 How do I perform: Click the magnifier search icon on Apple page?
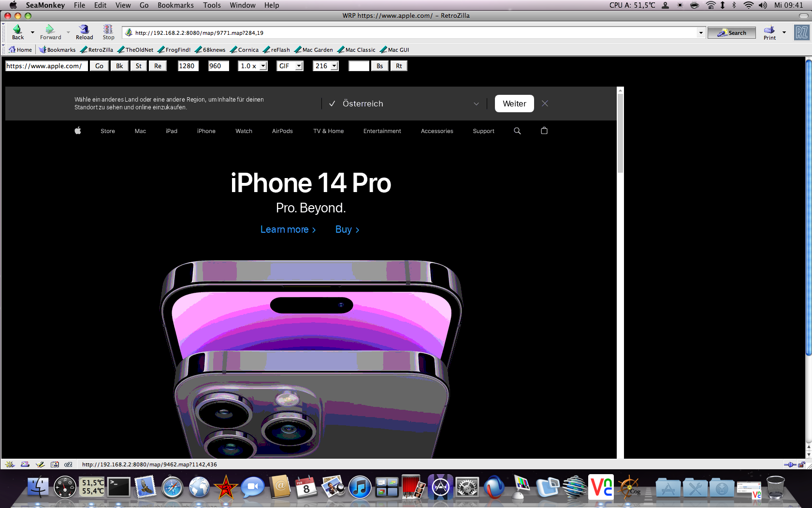pos(517,131)
